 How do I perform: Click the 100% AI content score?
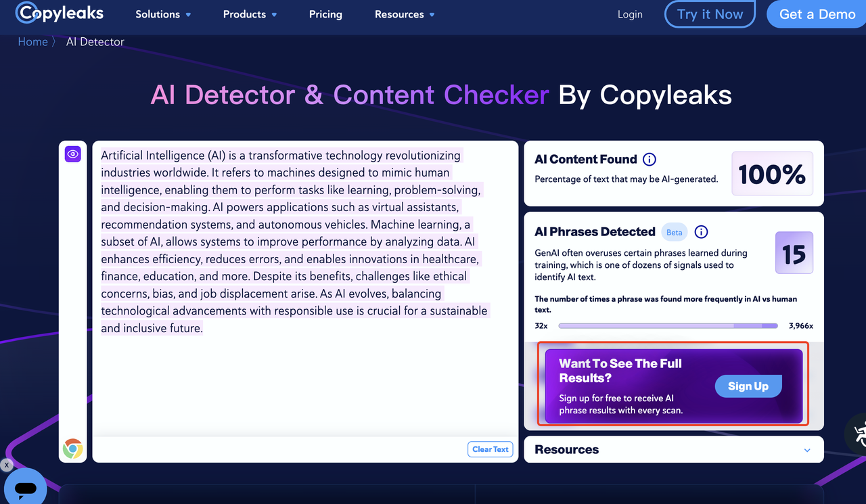(x=772, y=175)
